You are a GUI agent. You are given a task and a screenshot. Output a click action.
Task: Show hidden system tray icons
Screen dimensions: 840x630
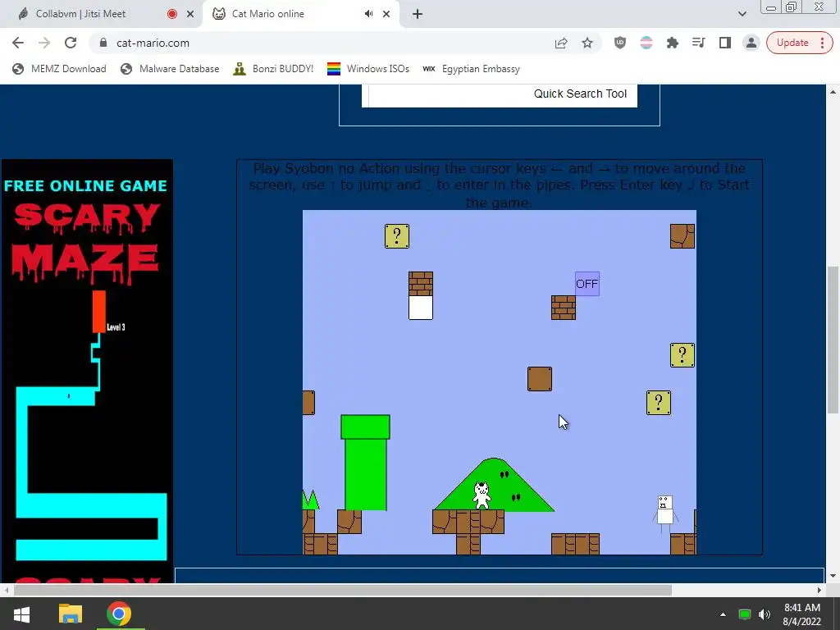(723, 614)
